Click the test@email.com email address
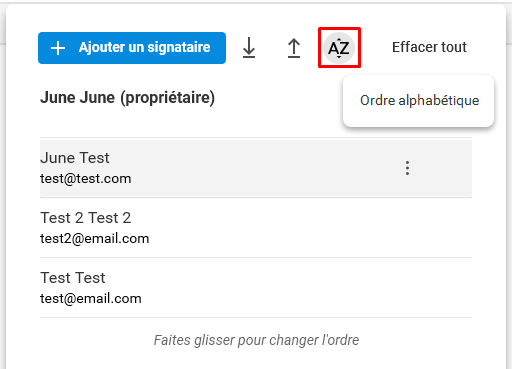This screenshot has height=369, width=512. (91, 299)
